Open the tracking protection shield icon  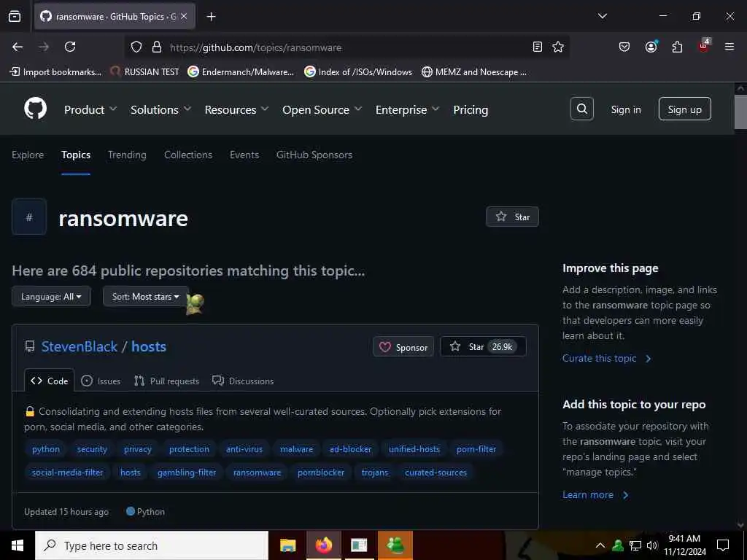point(136,47)
